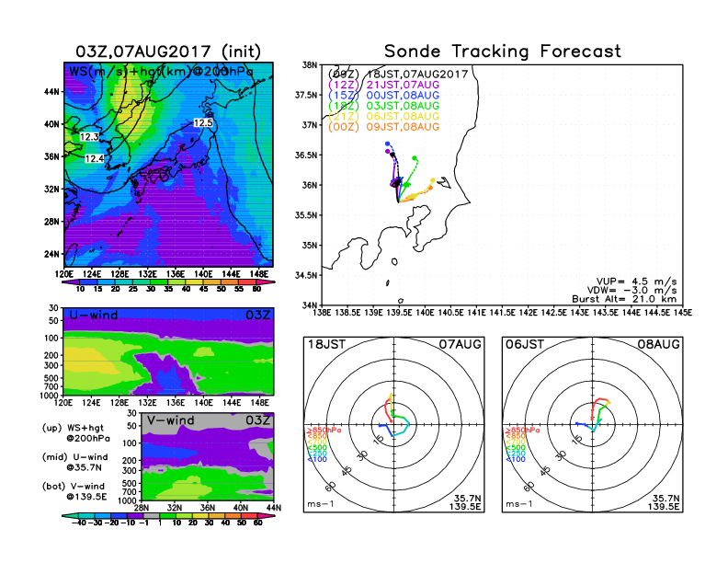Click the '44N' latitude tick on wind-speed map

[51, 92]
